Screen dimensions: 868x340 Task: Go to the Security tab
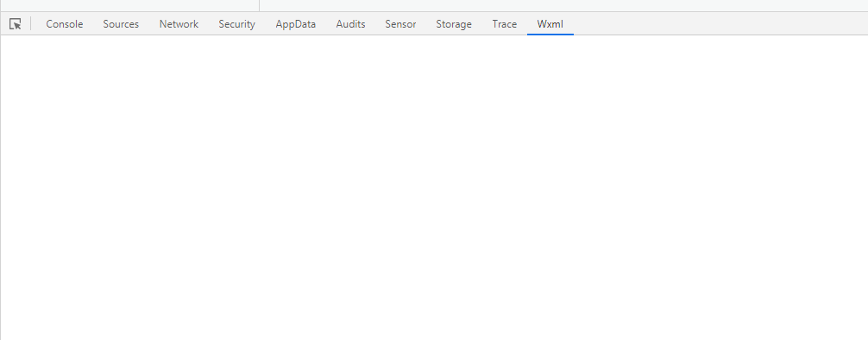237,24
